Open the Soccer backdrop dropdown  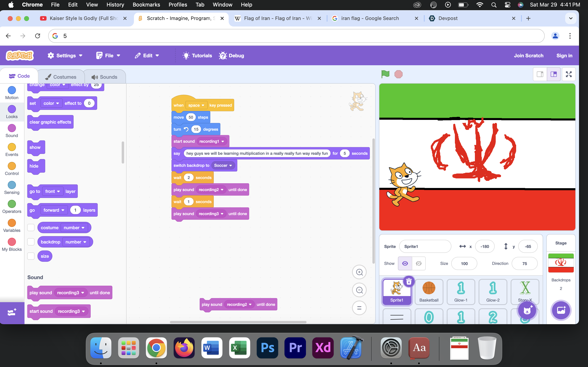[x=223, y=166]
